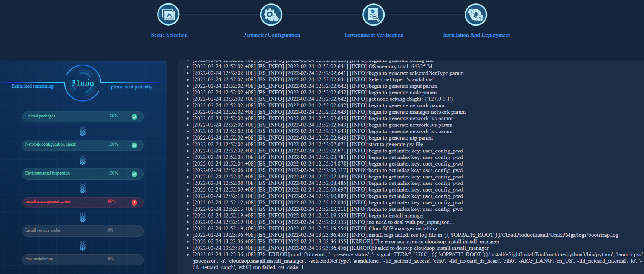Click the green check icon for Upload packages
The image size is (644, 274).
click(x=134, y=117)
